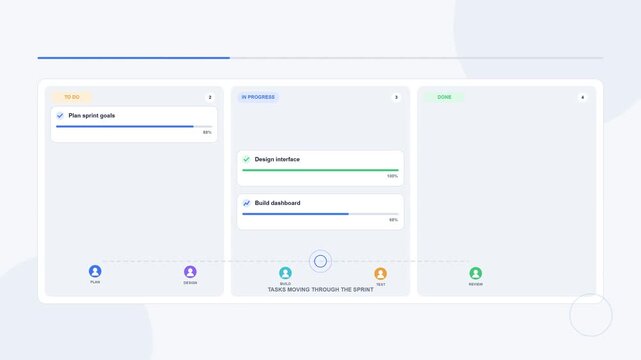Viewport: 641px width, 360px height.
Task: Click the Design interface green progress bar
Action: pos(320,170)
